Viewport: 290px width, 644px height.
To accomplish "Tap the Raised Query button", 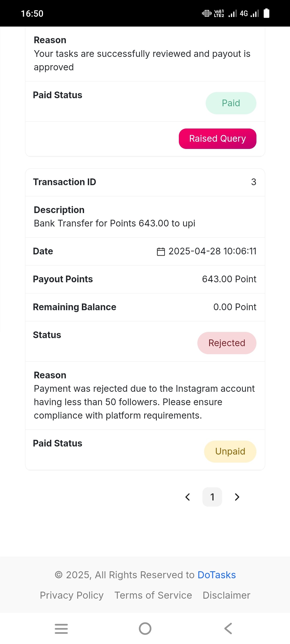I will click(x=218, y=139).
